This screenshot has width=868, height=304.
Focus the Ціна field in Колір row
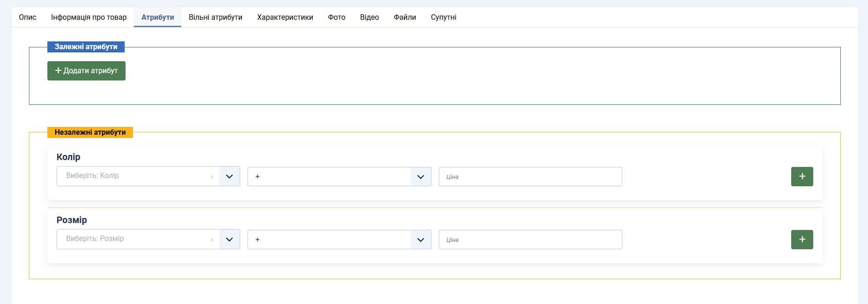[530, 177]
